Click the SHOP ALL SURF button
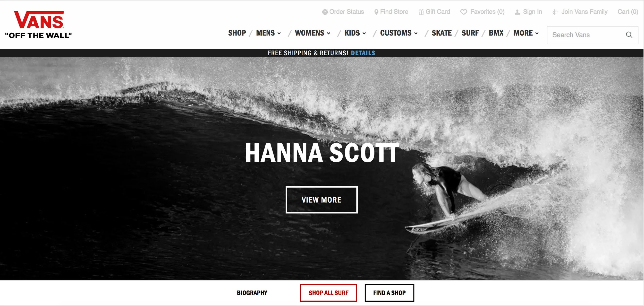644x306 pixels. (328, 293)
